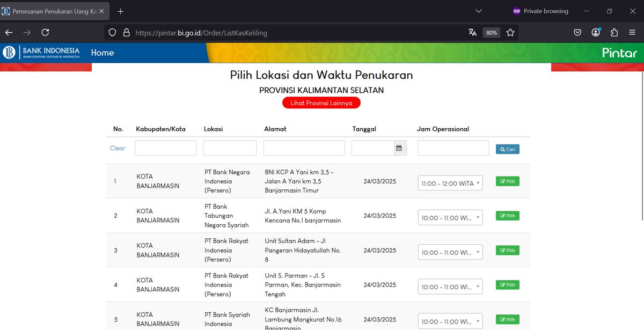Click the Pintar logo
This screenshot has width=644, height=330.
[619, 53]
